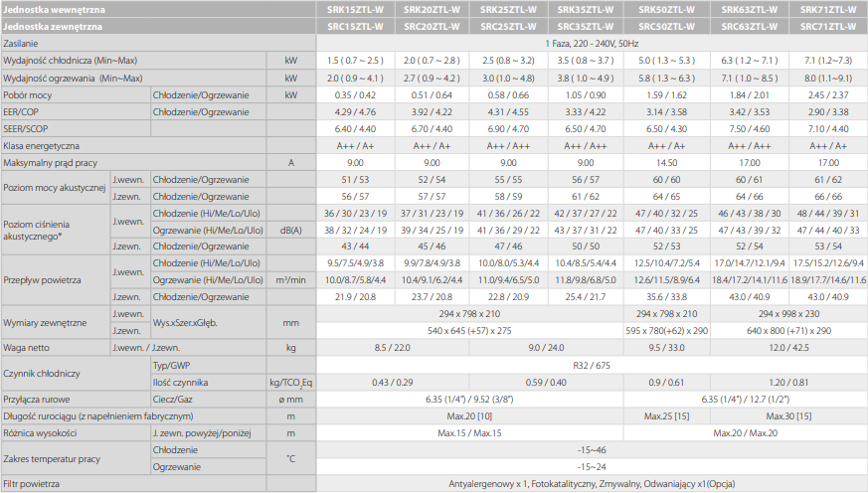Click the SRC50ZTL-W outdoor unit cell
This screenshot has height=493, width=868.
click(x=666, y=26)
